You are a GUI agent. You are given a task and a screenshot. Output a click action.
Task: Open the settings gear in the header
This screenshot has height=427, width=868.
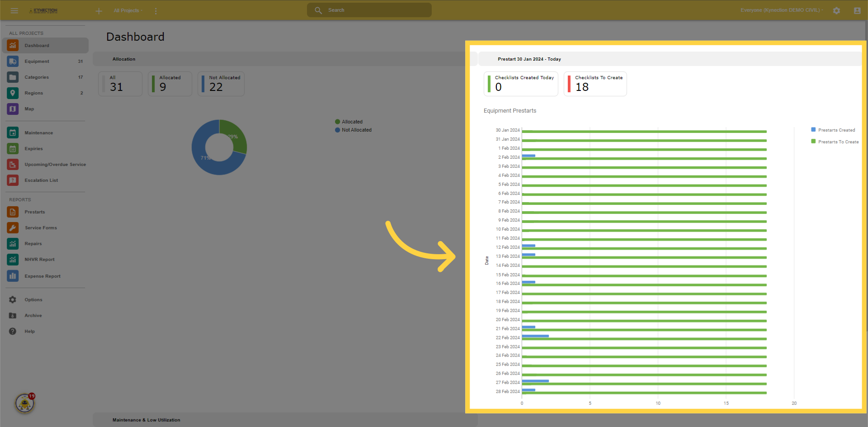tap(836, 10)
